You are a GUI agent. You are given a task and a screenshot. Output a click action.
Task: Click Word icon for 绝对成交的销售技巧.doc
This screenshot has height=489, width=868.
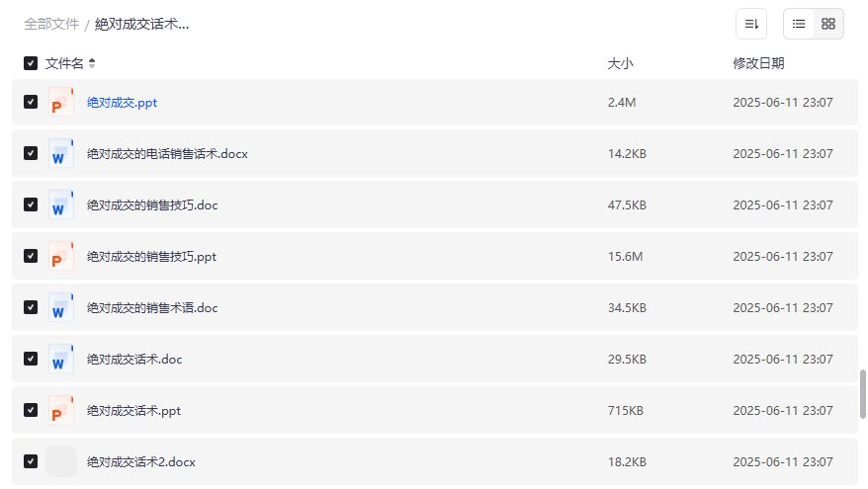(61, 204)
